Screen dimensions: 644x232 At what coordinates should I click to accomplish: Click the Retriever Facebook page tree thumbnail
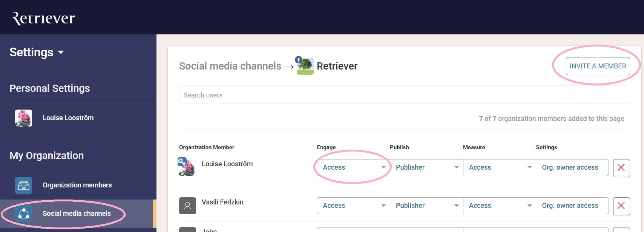[305, 66]
